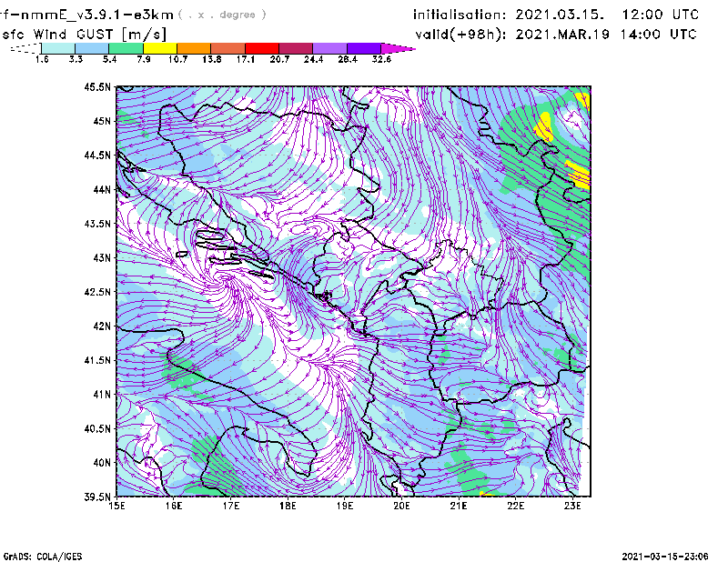Pick the bright red legend swatch
Viewport: 728px width, 562px height.
(x=262, y=48)
